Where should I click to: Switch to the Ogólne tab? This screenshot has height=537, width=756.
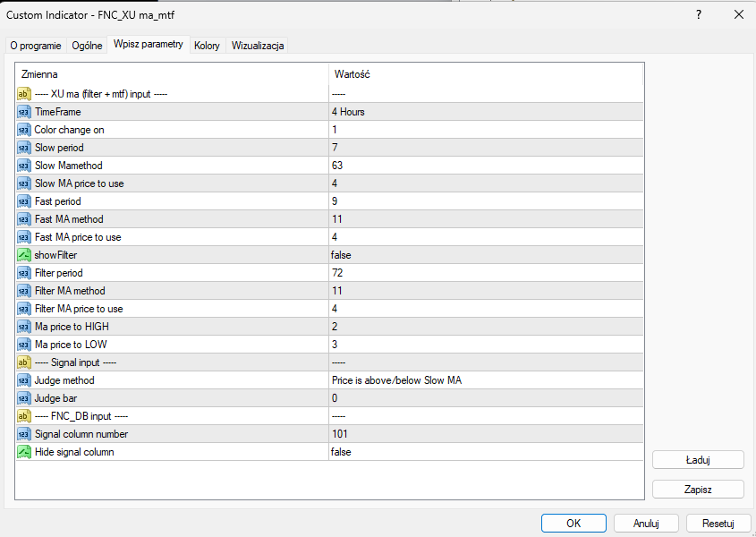coord(87,46)
